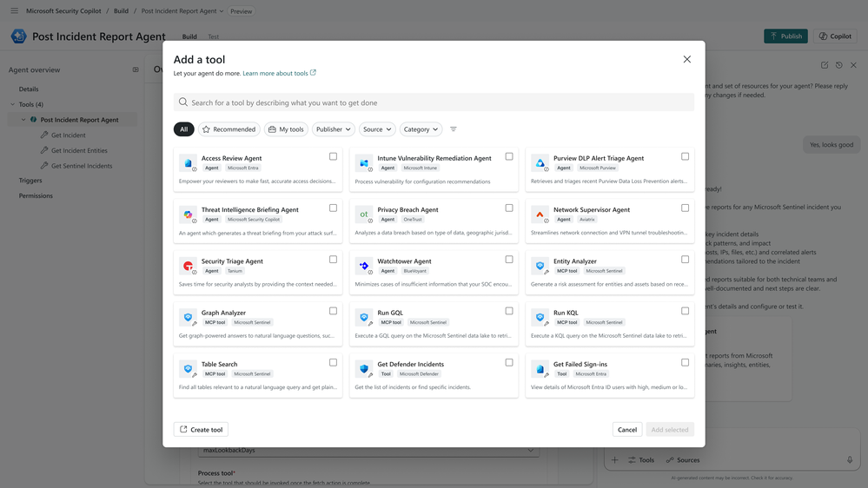Check the Entity Analyzer checkbox
This screenshot has width=868, height=488.
click(686, 260)
